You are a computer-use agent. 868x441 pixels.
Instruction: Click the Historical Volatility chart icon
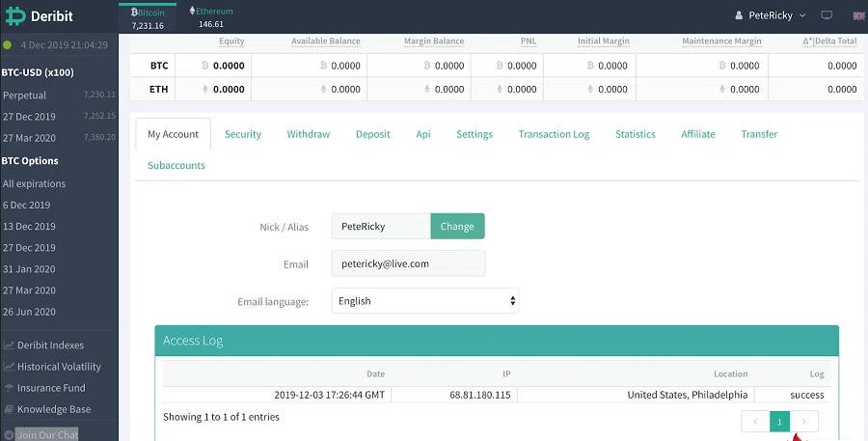(x=9, y=367)
